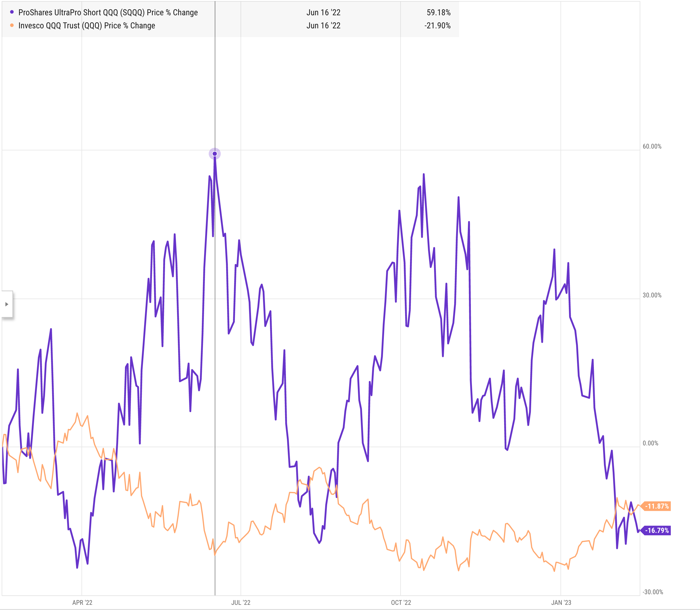Click SQQQ's Jun 16 '22 date cell
Image resolution: width=700 pixels, height=610 pixels.
coord(323,13)
